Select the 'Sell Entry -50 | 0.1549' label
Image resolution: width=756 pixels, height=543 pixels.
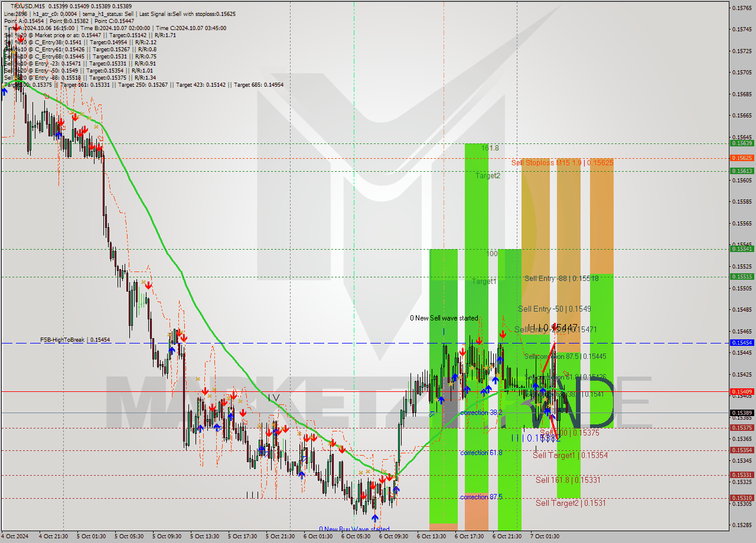click(554, 309)
